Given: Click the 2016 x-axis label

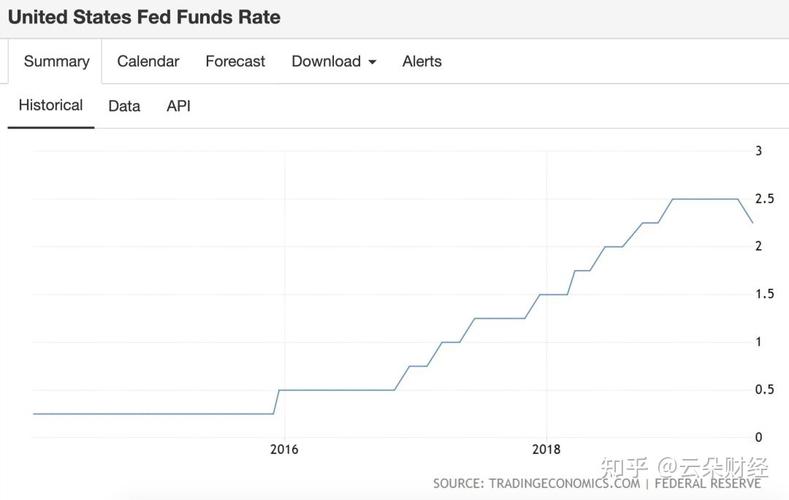Looking at the screenshot, I should pyautogui.click(x=284, y=449).
